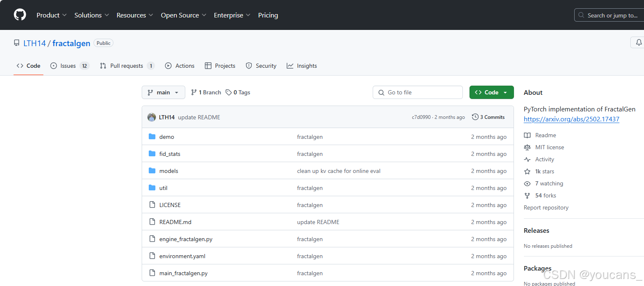
Task: Click the 1 Branch text link
Action: point(210,92)
